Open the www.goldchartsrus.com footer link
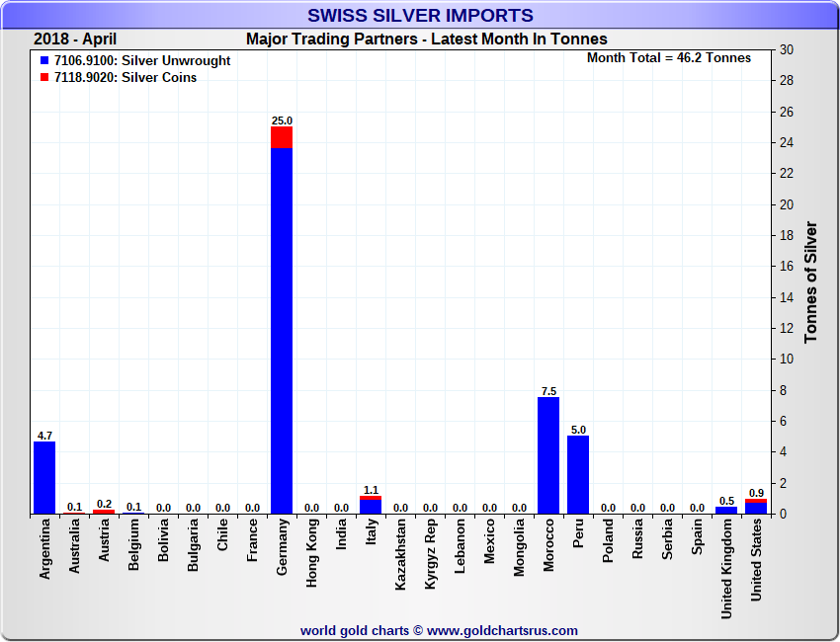 (x=501, y=630)
